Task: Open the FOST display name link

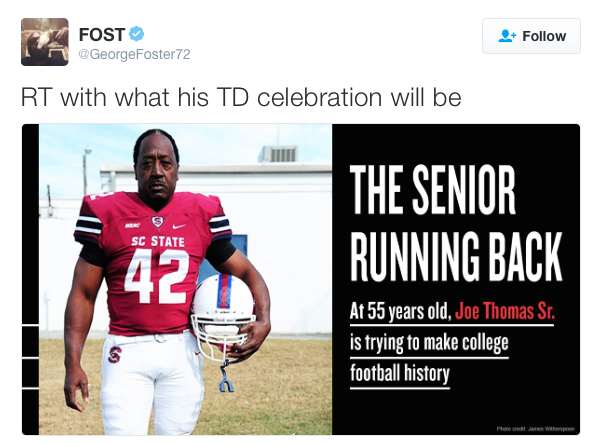Action: (x=102, y=34)
